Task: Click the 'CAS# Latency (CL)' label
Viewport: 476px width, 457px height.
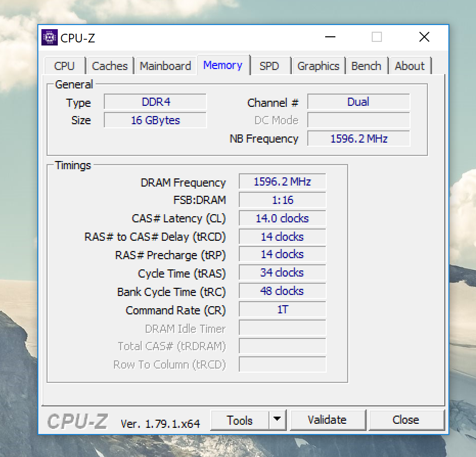Action: coord(178,218)
